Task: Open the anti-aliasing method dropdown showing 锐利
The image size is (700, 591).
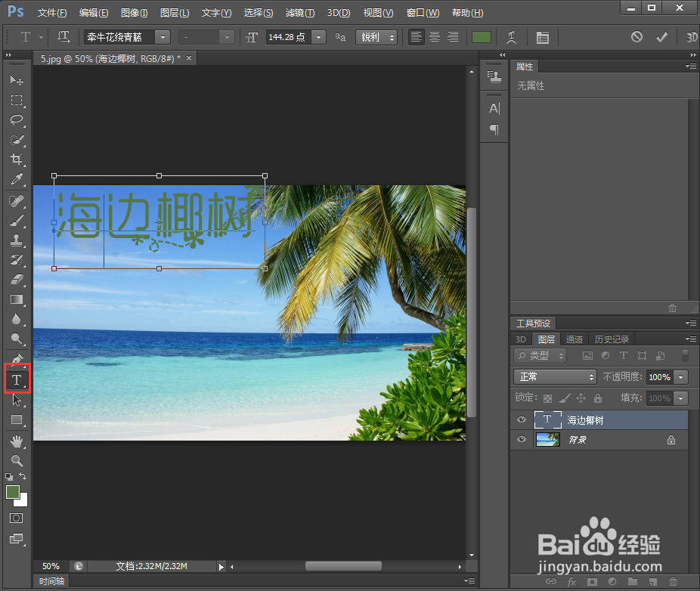Action: [x=376, y=37]
